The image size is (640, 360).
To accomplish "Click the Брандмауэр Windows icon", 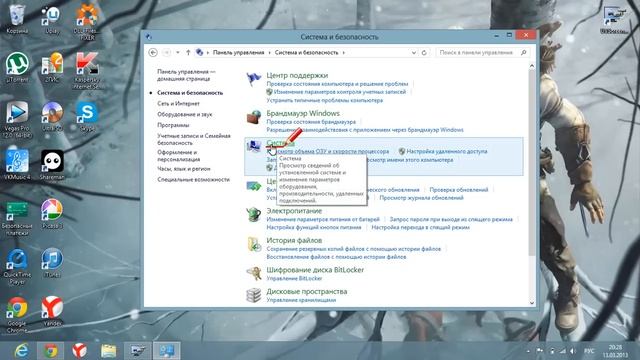I will click(x=253, y=117).
